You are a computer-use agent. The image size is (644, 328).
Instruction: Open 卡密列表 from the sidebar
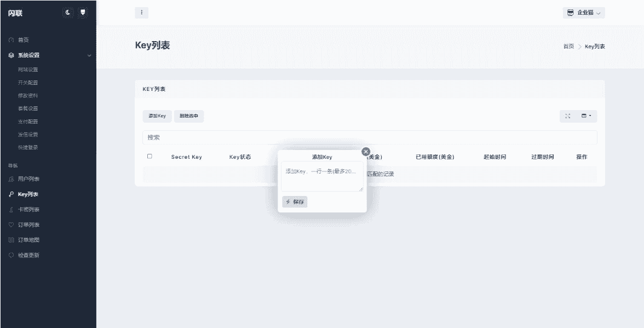click(x=28, y=210)
